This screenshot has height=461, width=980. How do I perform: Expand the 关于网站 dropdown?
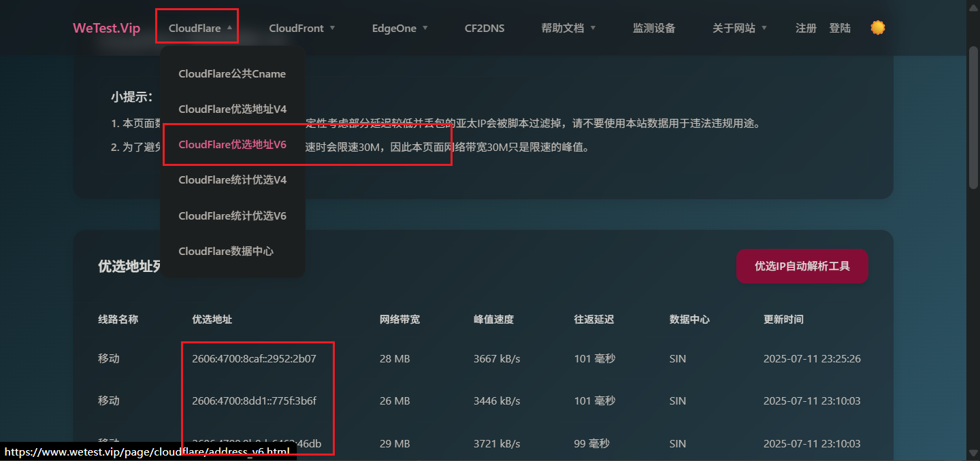(x=740, y=28)
